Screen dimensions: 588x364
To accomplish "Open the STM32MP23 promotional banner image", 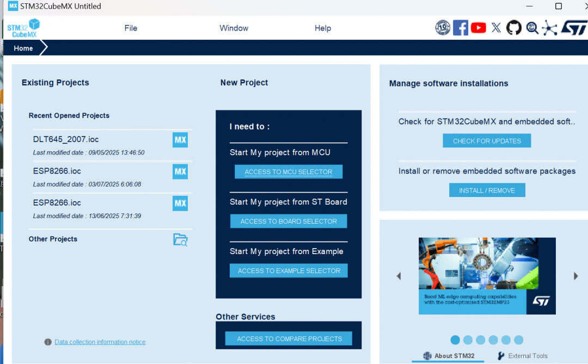I will (x=487, y=276).
